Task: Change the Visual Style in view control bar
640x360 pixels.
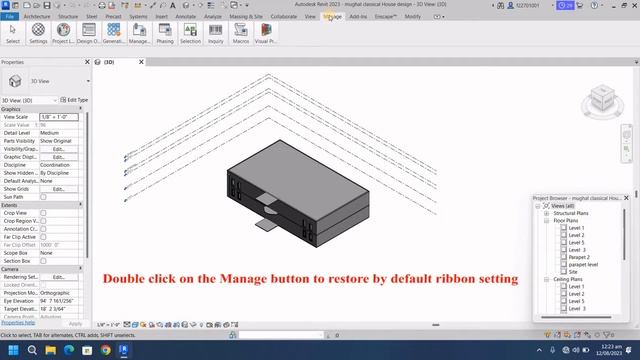Action: [135, 325]
